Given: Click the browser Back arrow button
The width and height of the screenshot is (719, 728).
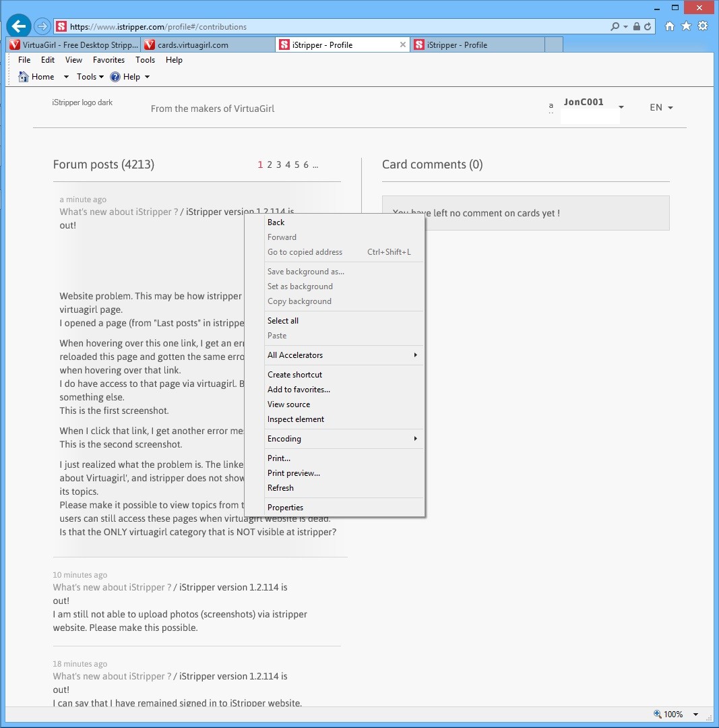Looking at the screenshot, I should click(19, 26).
